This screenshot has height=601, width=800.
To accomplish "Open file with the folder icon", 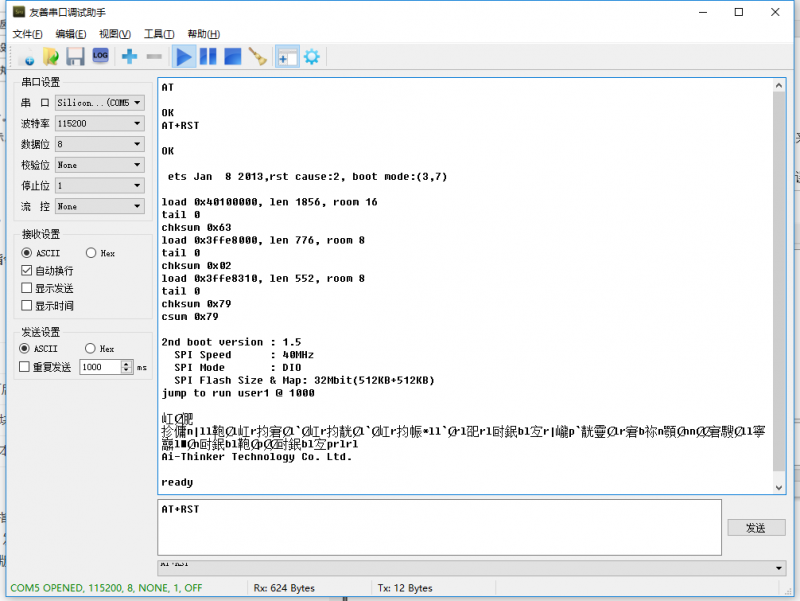I will (x=51, y=57).
